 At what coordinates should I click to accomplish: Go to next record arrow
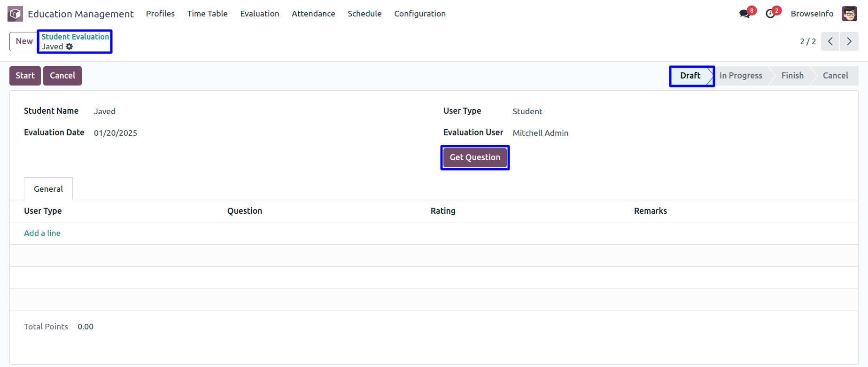point(849,41)
